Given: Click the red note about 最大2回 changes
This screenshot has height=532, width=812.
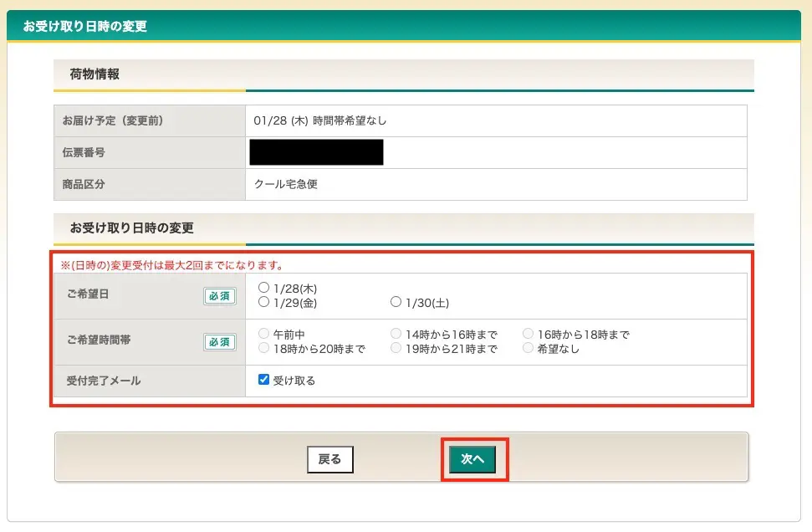Looking at the screenshot, I should click(171, 265).
